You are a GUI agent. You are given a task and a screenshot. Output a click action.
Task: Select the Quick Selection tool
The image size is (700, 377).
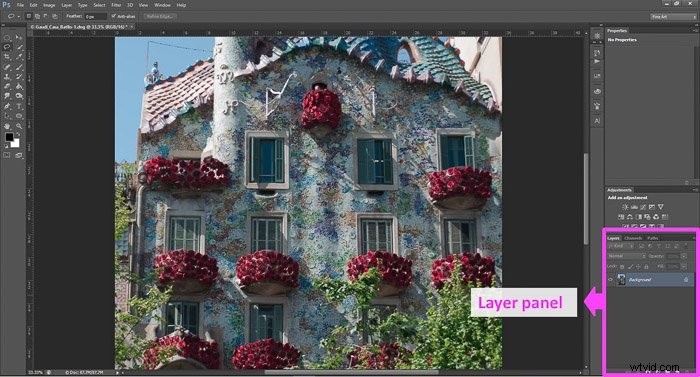pos(19,46)
